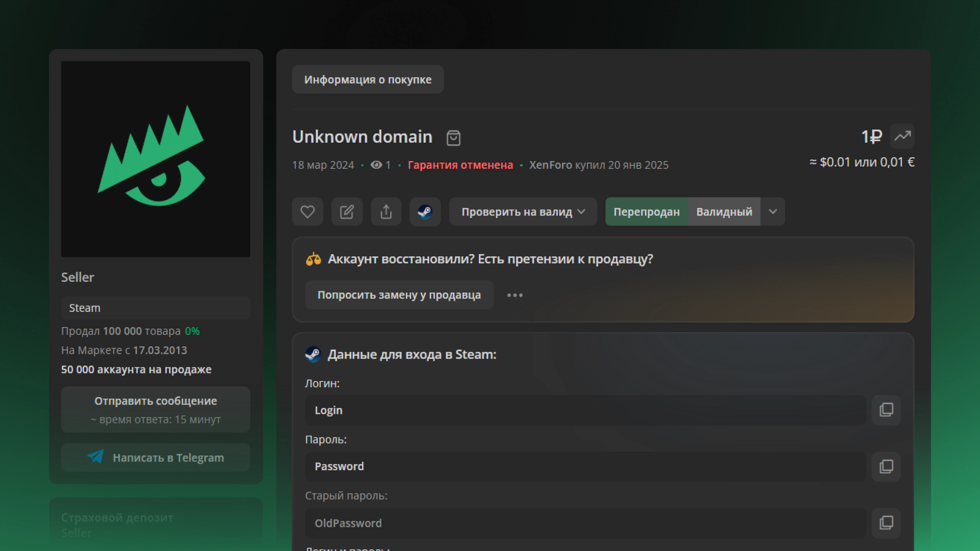
Task: Click Telegram paper plane icon
Action: click(95, 456)
